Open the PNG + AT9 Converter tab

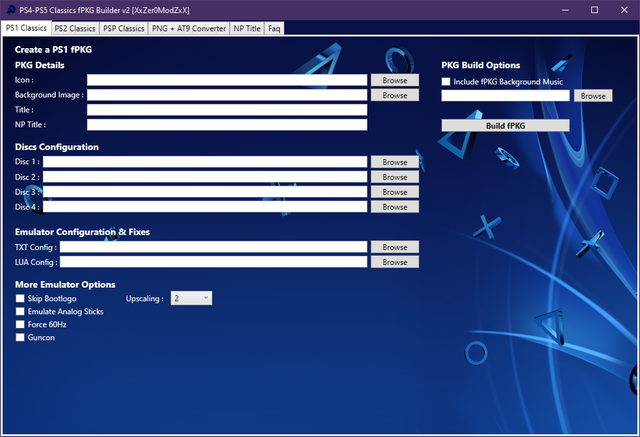[x=189, y=29]
